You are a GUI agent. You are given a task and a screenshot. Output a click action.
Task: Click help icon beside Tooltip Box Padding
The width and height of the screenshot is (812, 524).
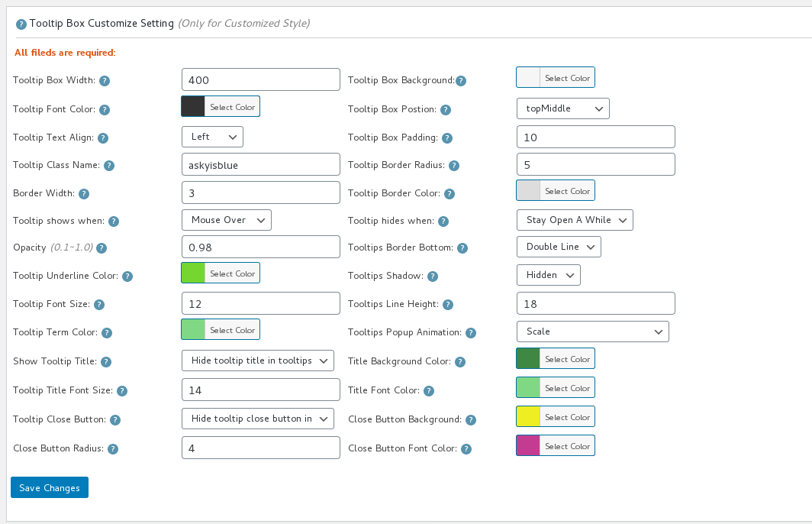click(x=447, y=138)
